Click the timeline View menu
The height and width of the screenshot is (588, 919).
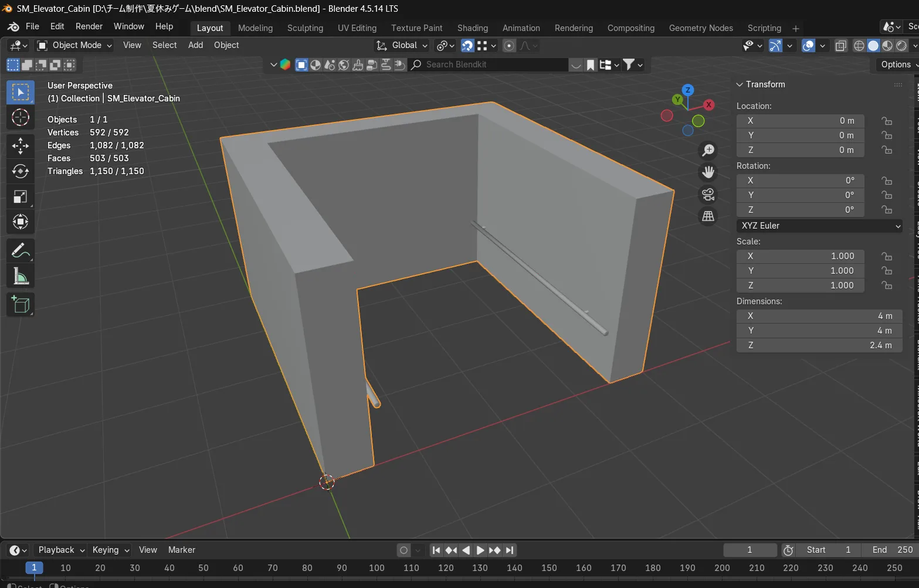148,550
